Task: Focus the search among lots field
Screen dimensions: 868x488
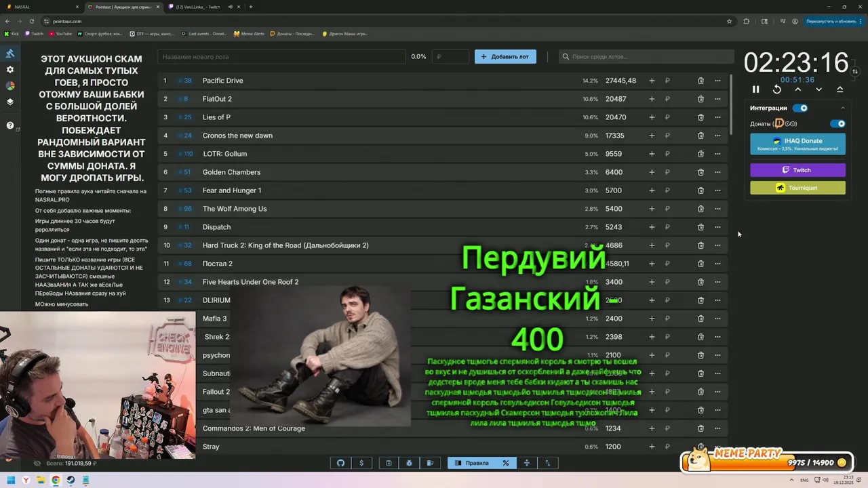Action: pos(646,57)
